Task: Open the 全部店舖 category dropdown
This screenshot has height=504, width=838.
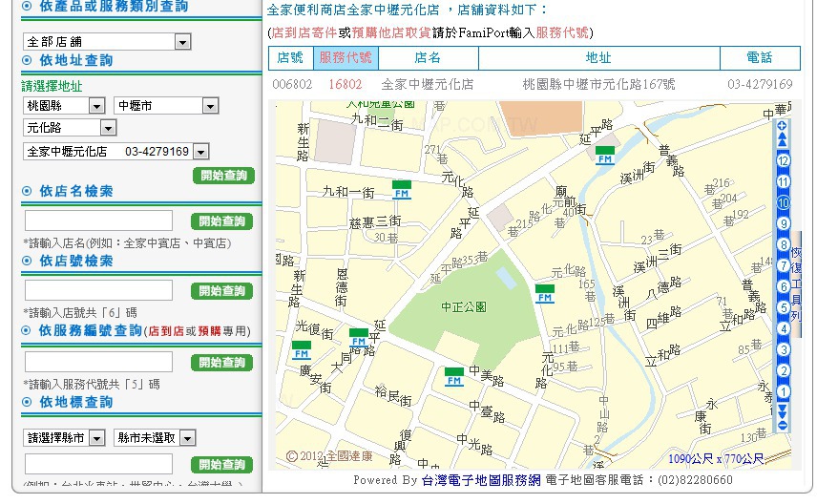Action: (x=107, y=42)
